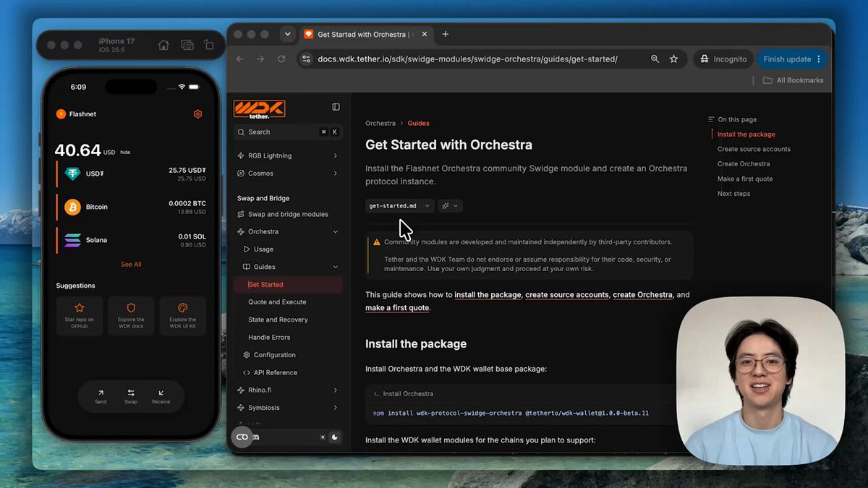Tap the Send arrow in wallet
This screenshot has width=868, height=488.
pos(101,393)
